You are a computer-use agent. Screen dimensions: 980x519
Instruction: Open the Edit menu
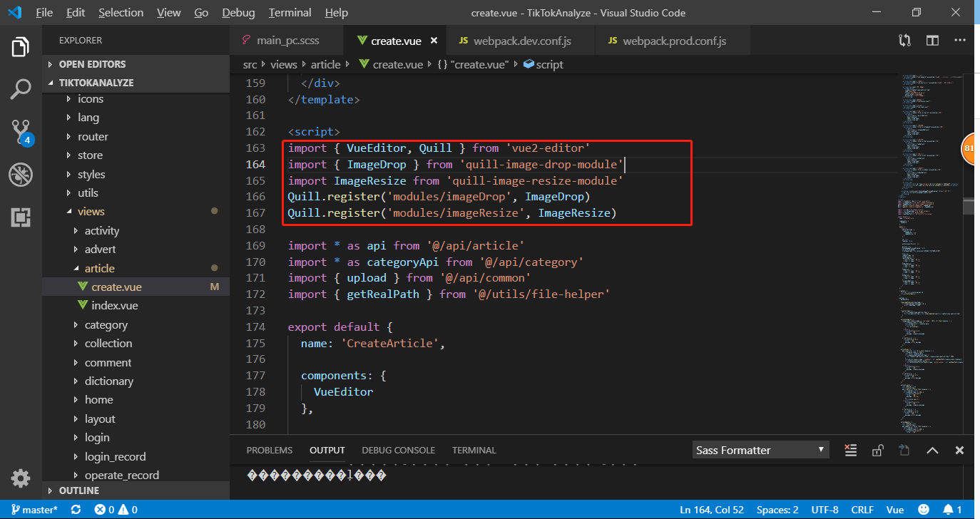(x=75, y=13)
